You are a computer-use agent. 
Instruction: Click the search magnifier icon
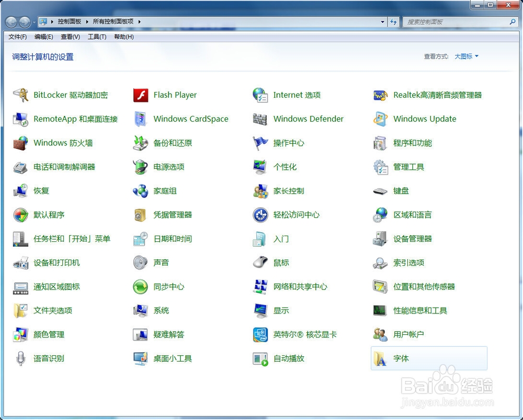pos(513,22)
